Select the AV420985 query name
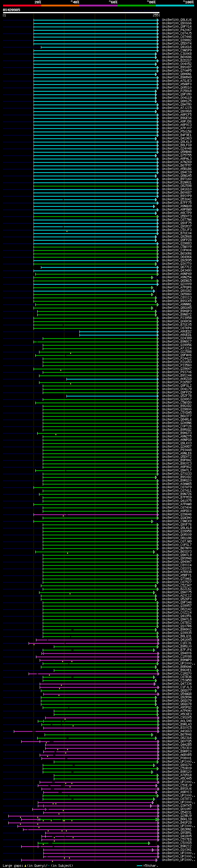 [x=11, y=10]
